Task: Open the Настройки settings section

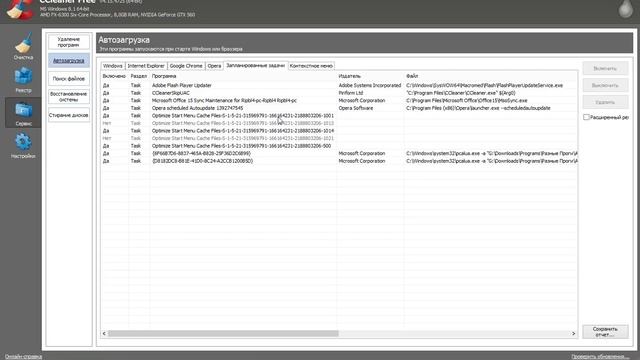Action: (23, 146)
